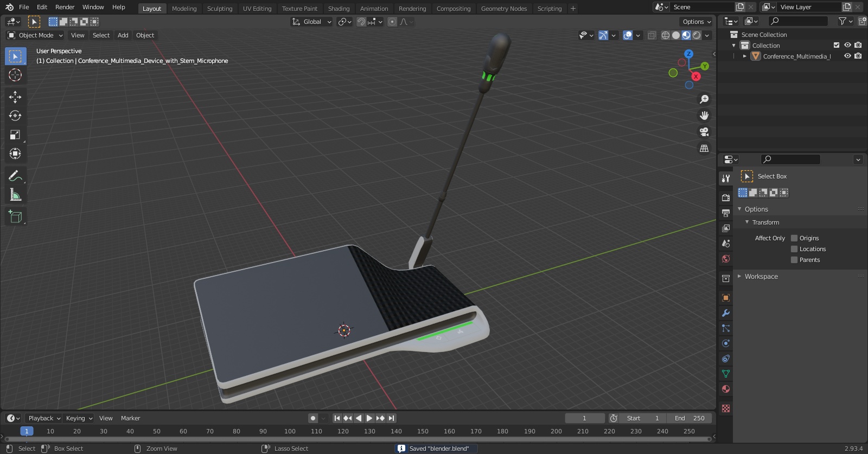Select the Add Cube tool

click(x=15, y=217)
